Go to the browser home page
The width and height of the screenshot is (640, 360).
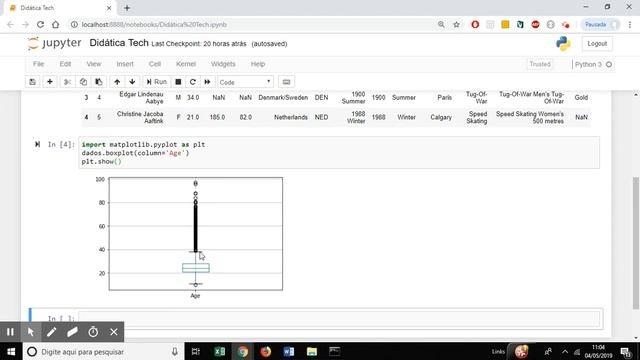click(56, 24)
